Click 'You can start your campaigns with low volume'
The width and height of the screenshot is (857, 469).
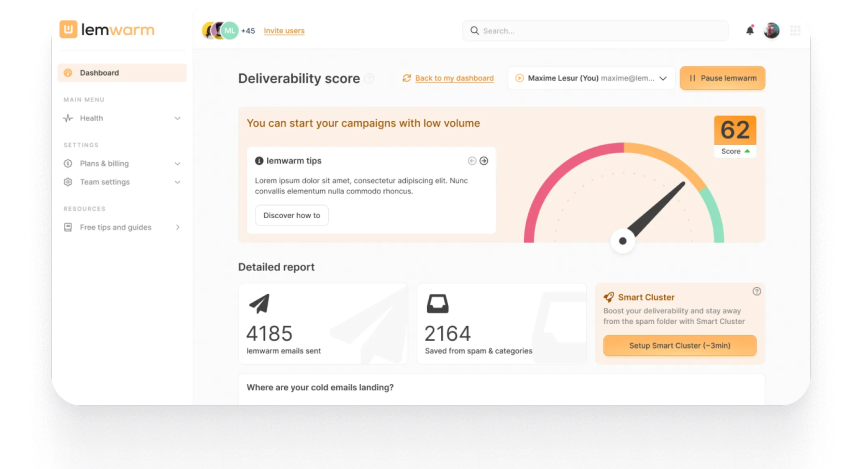(363, 124)
